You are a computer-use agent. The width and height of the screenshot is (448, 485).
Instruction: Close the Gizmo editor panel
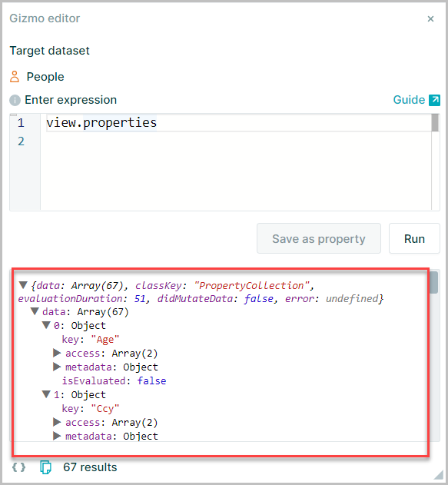click(430, 19)
